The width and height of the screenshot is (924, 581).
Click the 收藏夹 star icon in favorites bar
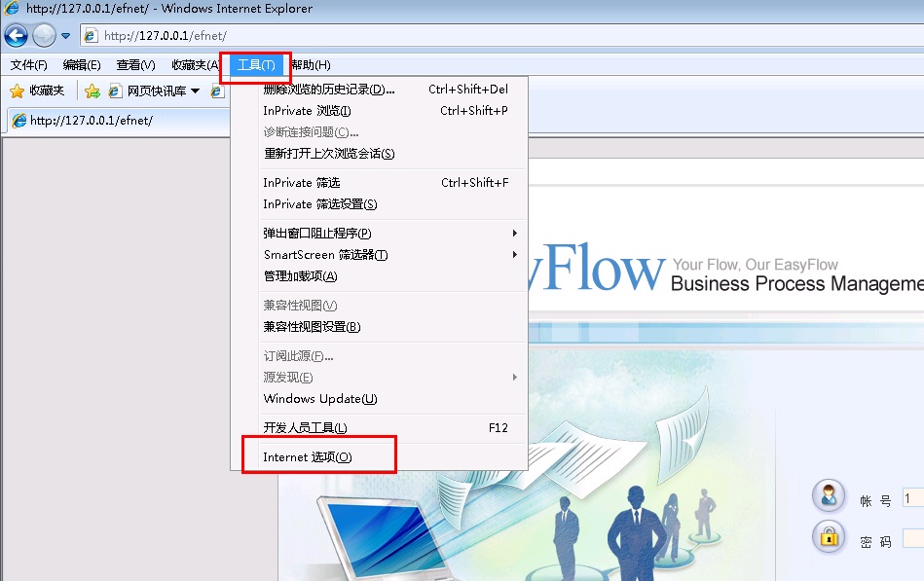click(x=17, y=91)
